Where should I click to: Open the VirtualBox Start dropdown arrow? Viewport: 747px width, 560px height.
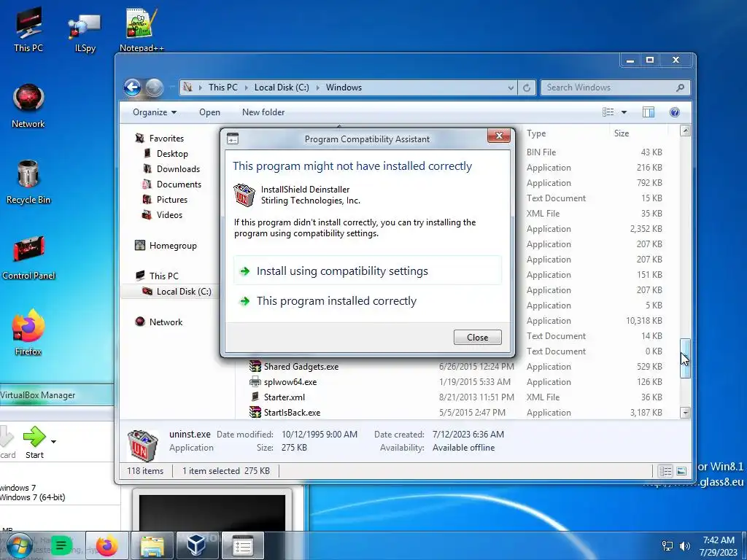[x=53, y=441]
